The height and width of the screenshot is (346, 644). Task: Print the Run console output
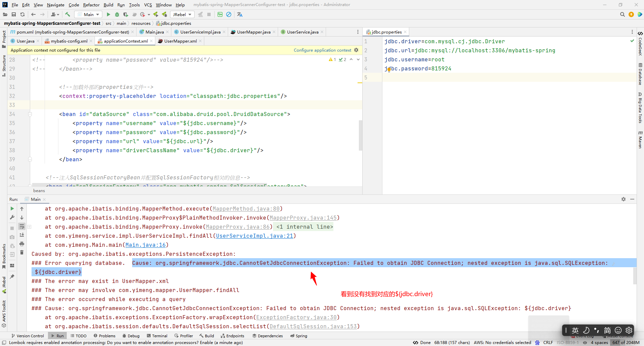[x=22, y=244]
